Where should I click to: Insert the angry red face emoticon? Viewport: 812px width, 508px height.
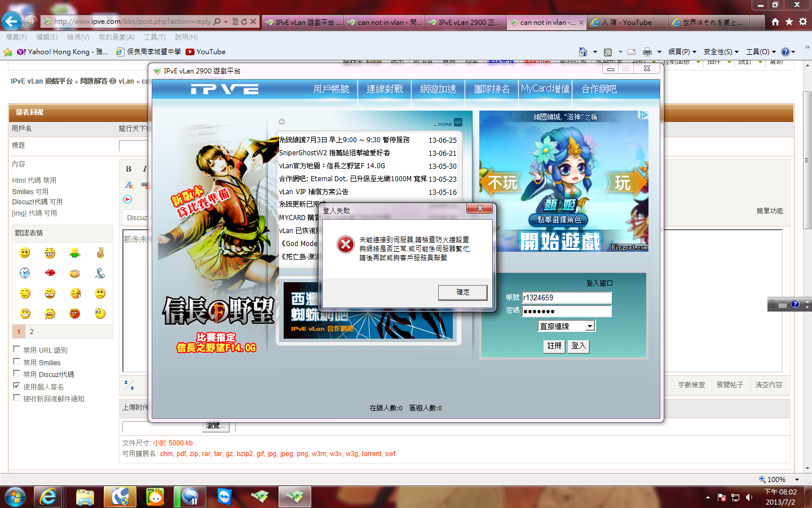[75, 313]
